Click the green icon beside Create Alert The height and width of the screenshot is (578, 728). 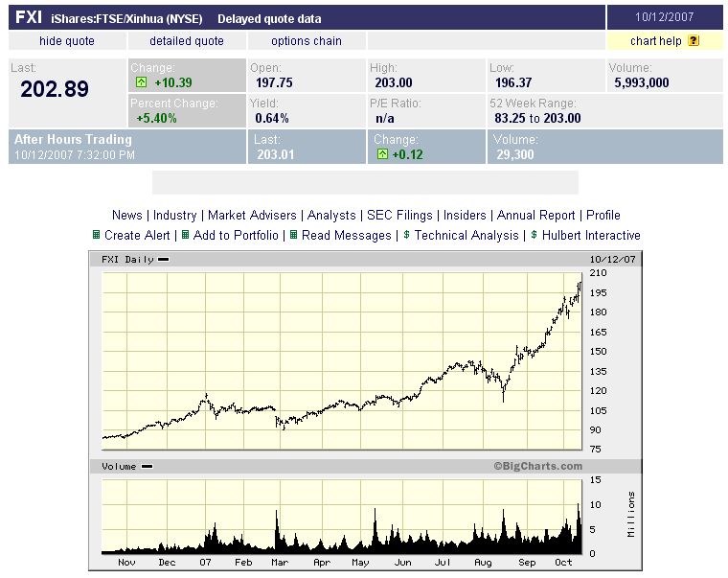[96, 235]
